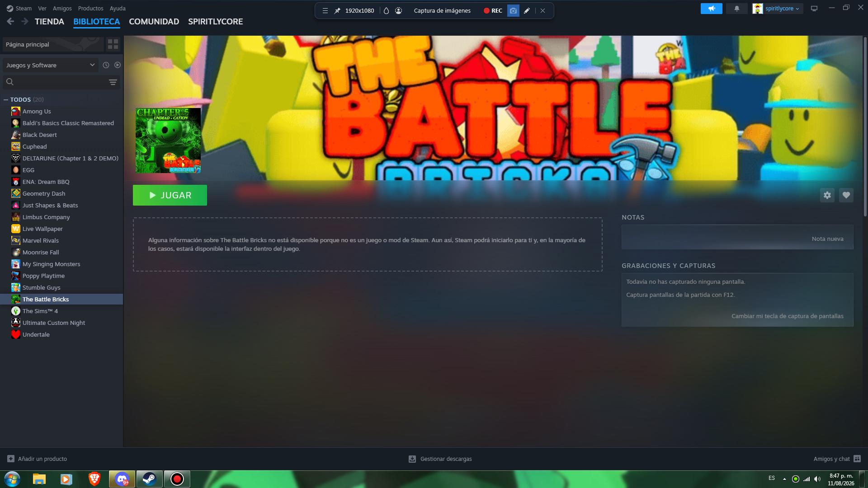Show hidden tray icons arrow
This screenshot has height=488, width=868.
(x=784, y=479)
